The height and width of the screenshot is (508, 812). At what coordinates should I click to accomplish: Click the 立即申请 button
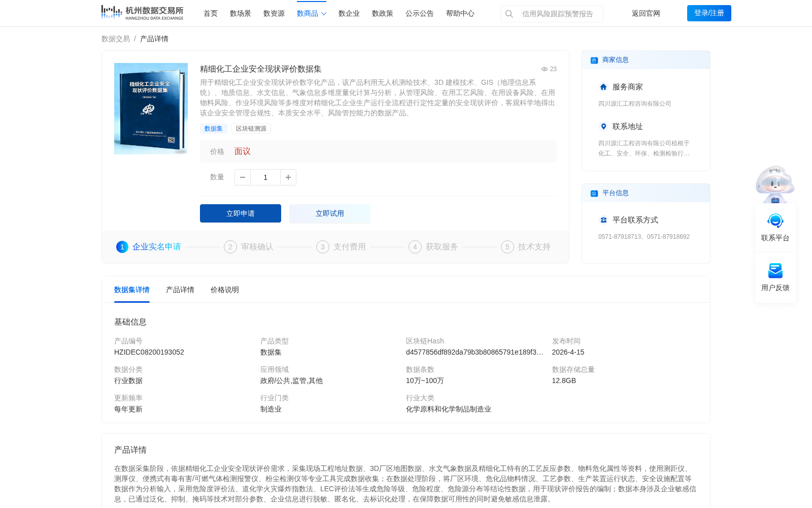[x=241, y=213]
